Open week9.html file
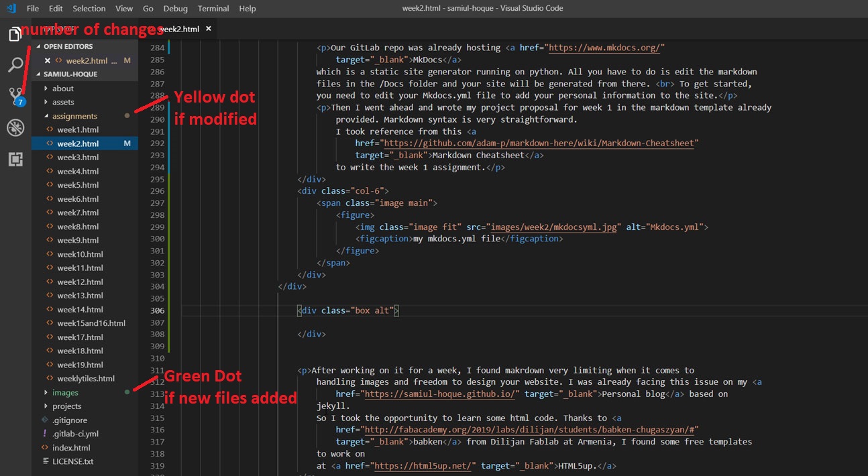This screenshot has width=868, height=476. [85, 240]
